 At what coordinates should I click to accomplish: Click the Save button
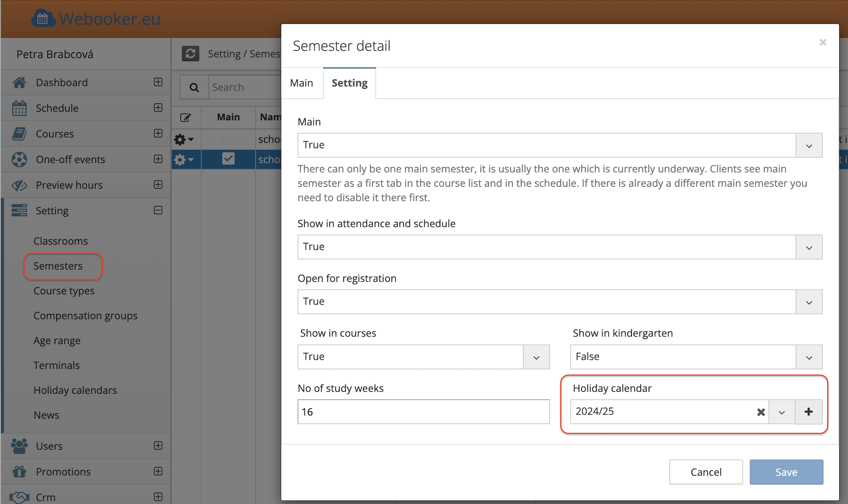(786, 472)
